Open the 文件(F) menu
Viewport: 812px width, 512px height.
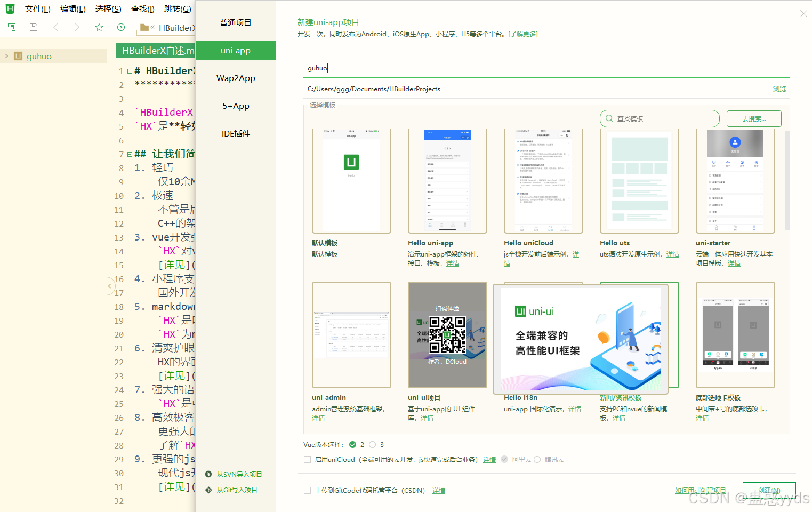pyautogui.click(x=37, y=9)
